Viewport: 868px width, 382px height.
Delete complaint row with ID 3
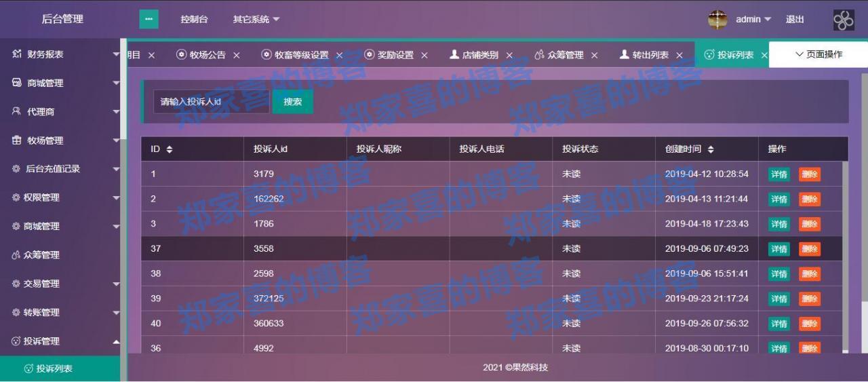[x=810, y=224]
